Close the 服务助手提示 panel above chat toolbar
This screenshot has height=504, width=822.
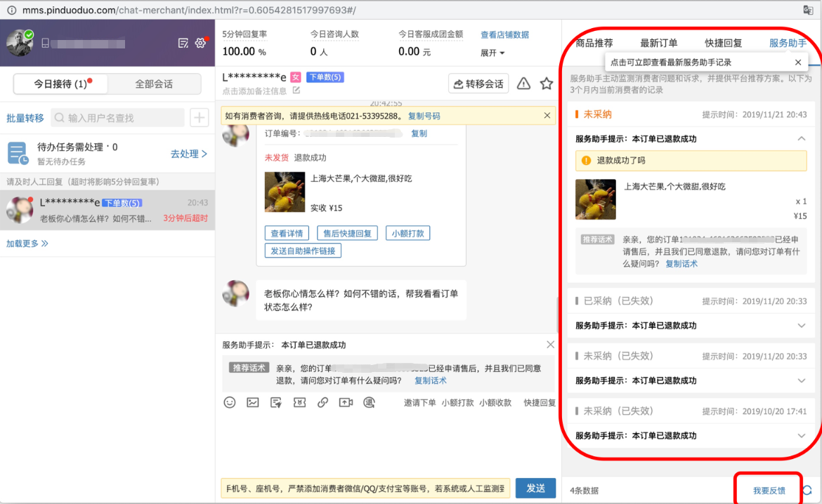tap(550, 344)
